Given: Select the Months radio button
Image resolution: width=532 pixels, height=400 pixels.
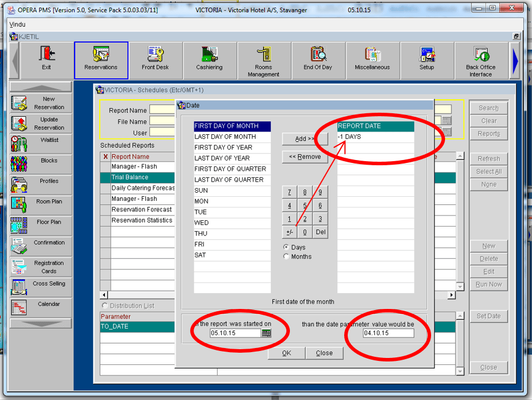Looking at the screenshot, I should tap(286, 257).
